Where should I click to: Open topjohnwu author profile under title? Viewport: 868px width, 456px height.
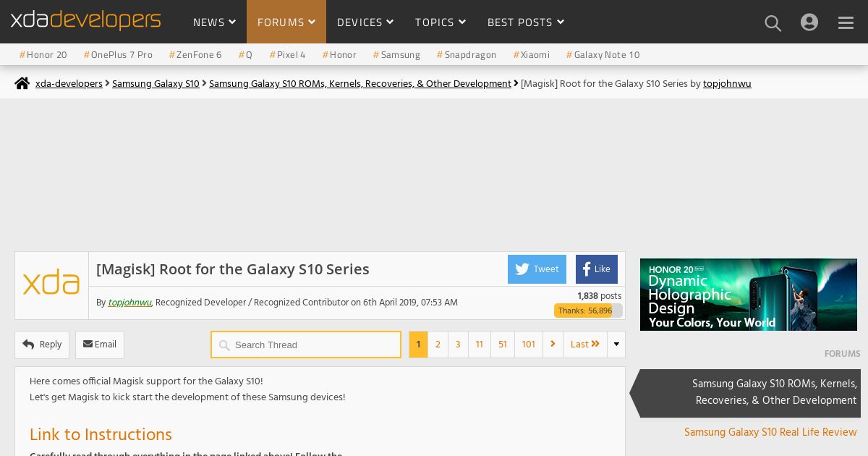[x=129, y=303]
